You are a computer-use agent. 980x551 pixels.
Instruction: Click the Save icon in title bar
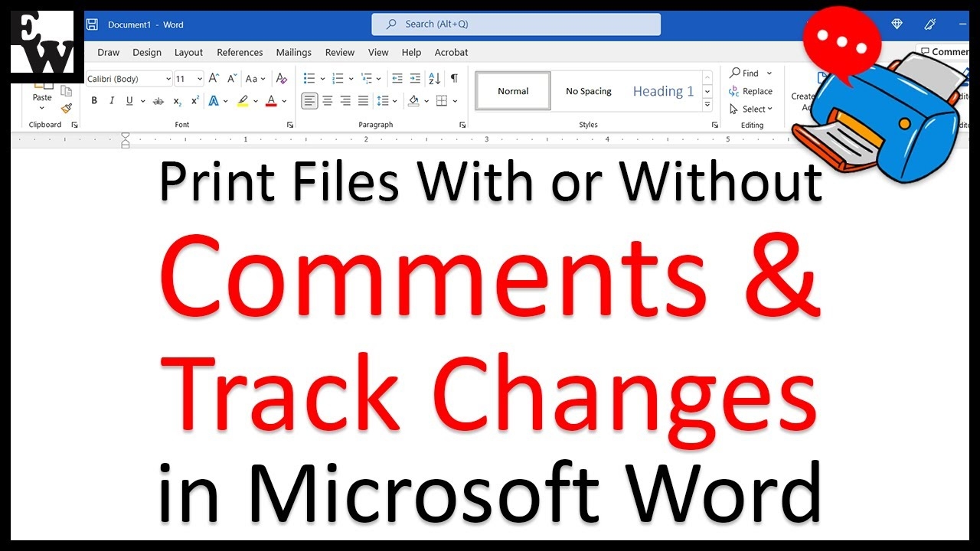pyautogui.click(x=92, y=24)
